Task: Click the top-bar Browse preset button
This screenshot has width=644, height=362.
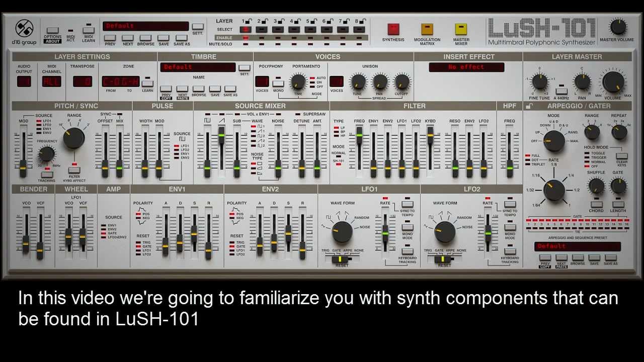Action: tap(145, 38)
